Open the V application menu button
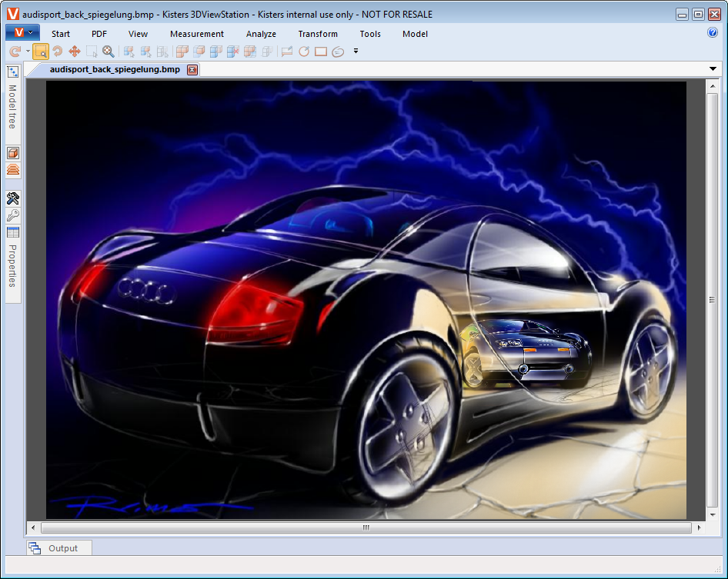Image resolution: width=728 pixels, height=579 pixels. coord(22,33)
